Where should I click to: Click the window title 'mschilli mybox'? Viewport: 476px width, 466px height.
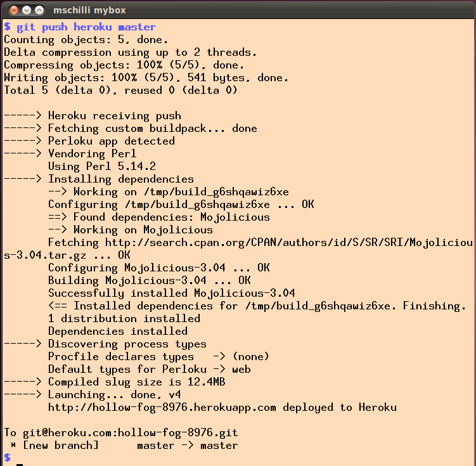[89, 10]
